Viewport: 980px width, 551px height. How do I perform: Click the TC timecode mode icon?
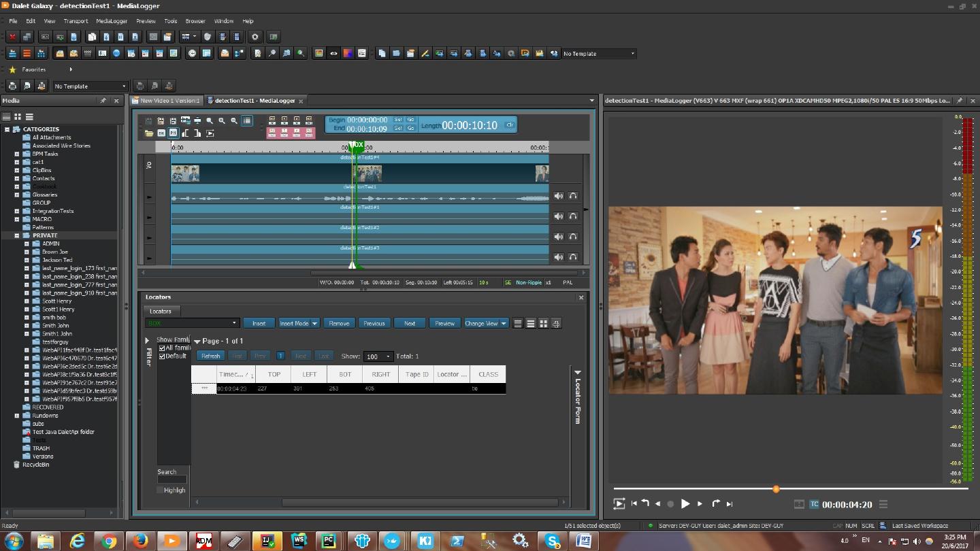click(x=814, y=504)
